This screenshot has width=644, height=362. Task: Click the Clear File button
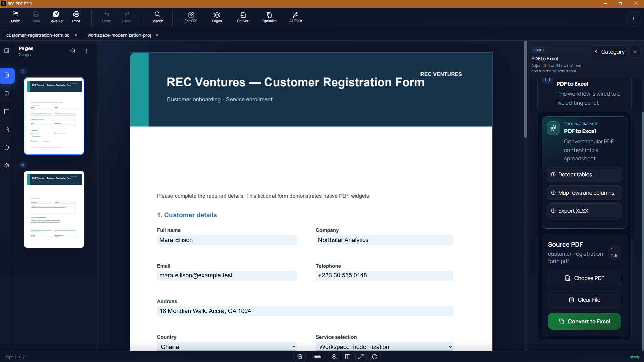click(x=584, y=300)
